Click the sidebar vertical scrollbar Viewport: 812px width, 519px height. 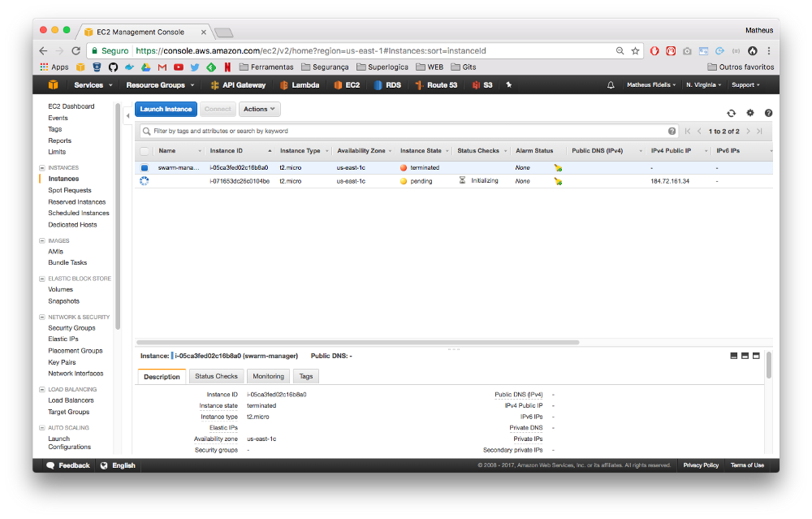118,218
